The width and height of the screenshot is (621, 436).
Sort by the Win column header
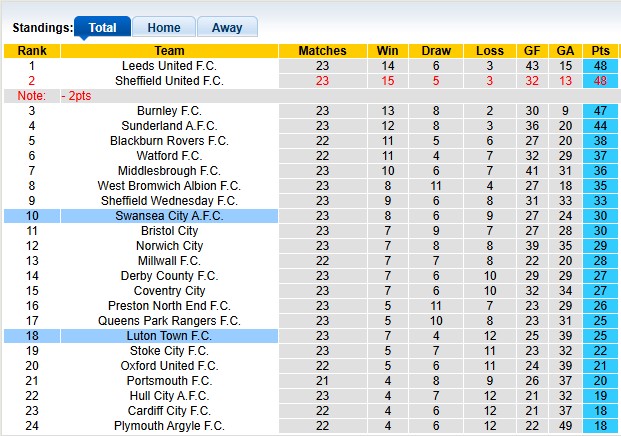386,51
